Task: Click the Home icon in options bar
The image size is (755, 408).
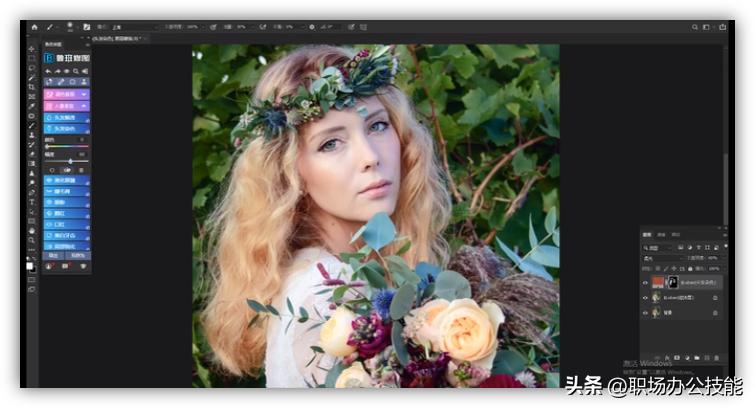Action: click(x=34, y=26)
